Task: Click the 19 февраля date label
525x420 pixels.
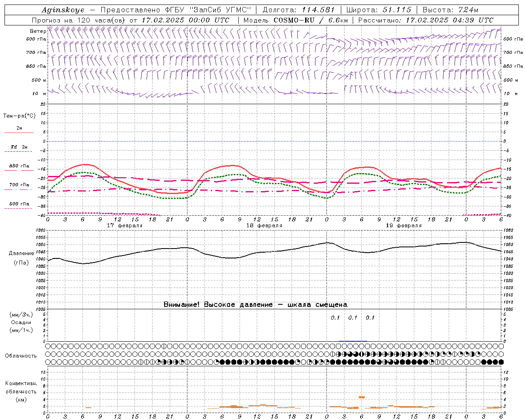Action: coord(404,226)
